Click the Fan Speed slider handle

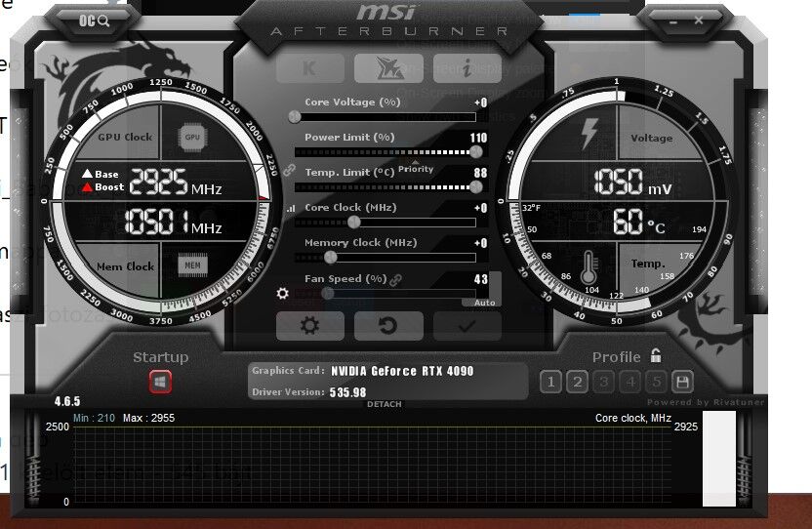point(327,293)
